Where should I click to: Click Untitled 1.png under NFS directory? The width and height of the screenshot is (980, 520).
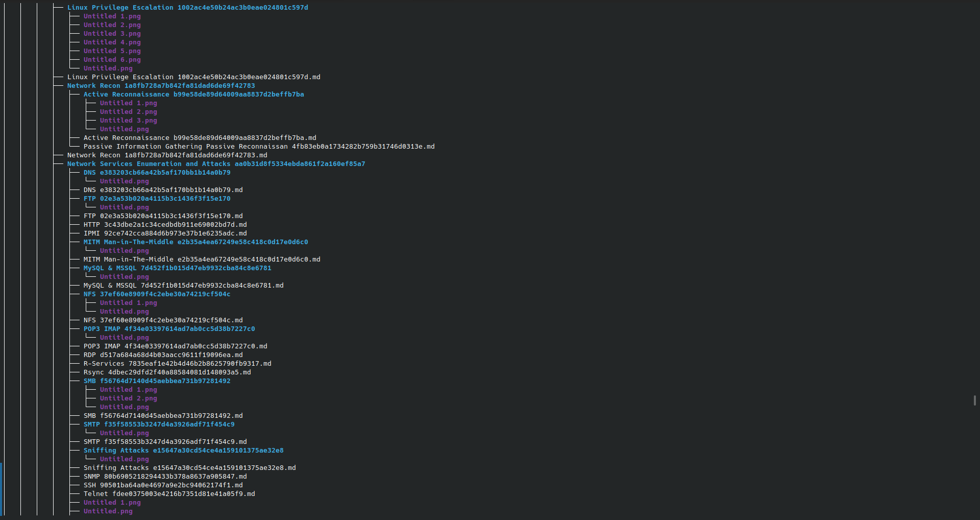coord(129,303)
